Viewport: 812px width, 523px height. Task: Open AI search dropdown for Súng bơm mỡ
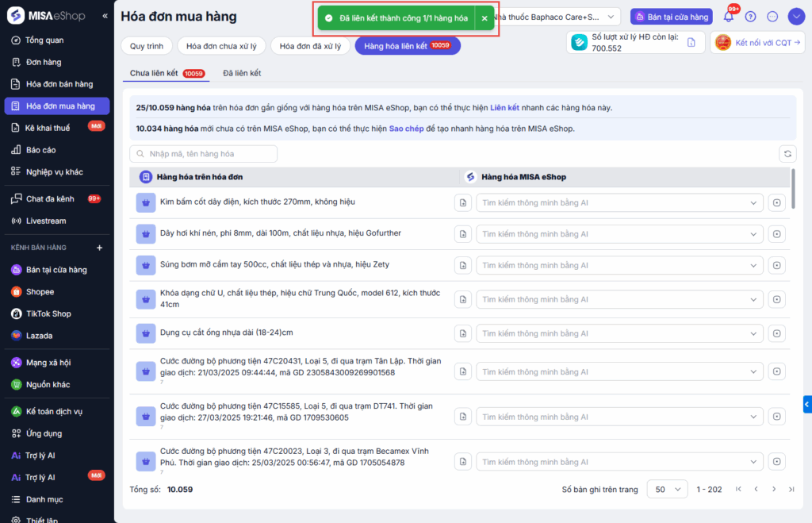(x=619, y=265)
